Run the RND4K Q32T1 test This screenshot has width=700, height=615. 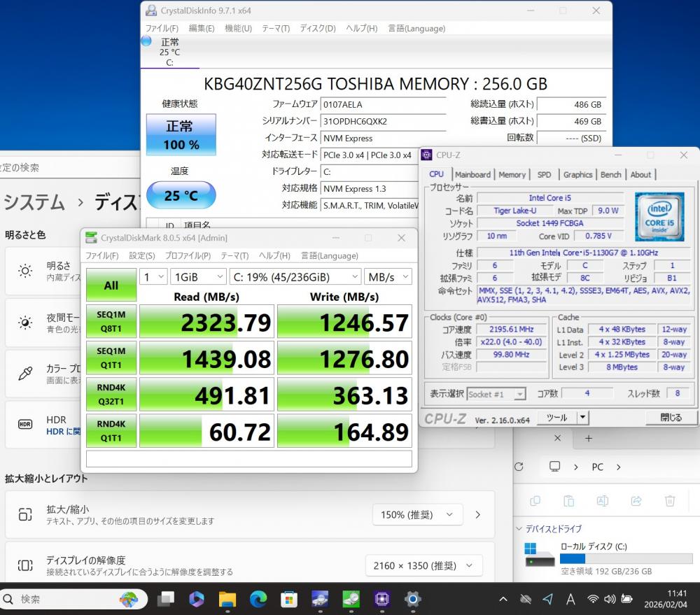111,395
